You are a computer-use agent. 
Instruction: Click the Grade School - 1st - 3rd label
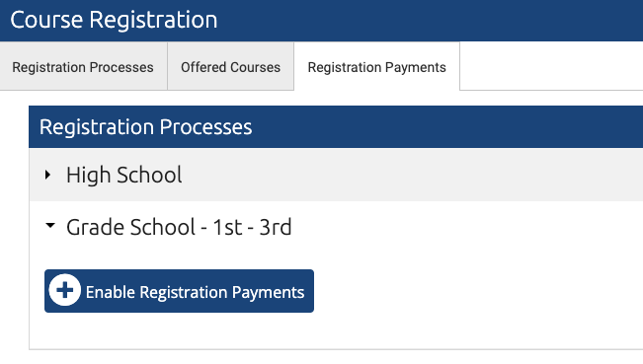click(x=179, y=227)
